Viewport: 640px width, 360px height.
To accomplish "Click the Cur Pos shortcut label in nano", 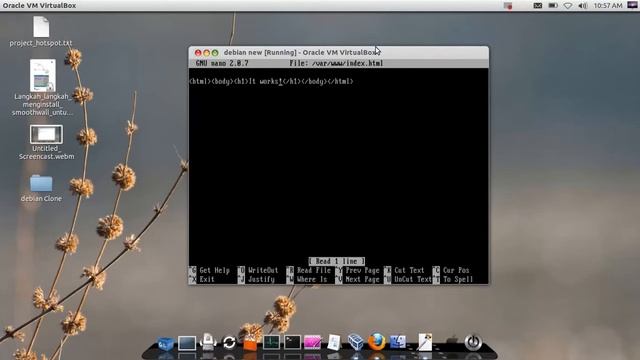I will click(456, 270).
